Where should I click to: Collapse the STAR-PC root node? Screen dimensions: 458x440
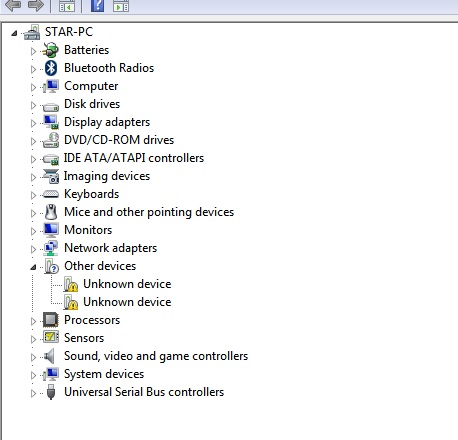point(14,33)
